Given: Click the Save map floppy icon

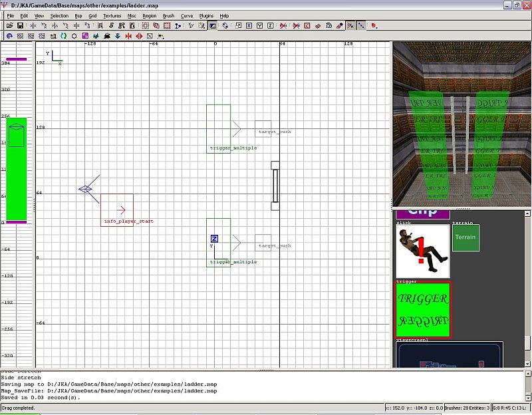Looking at the screenshot, I should [x=20, y=25].
